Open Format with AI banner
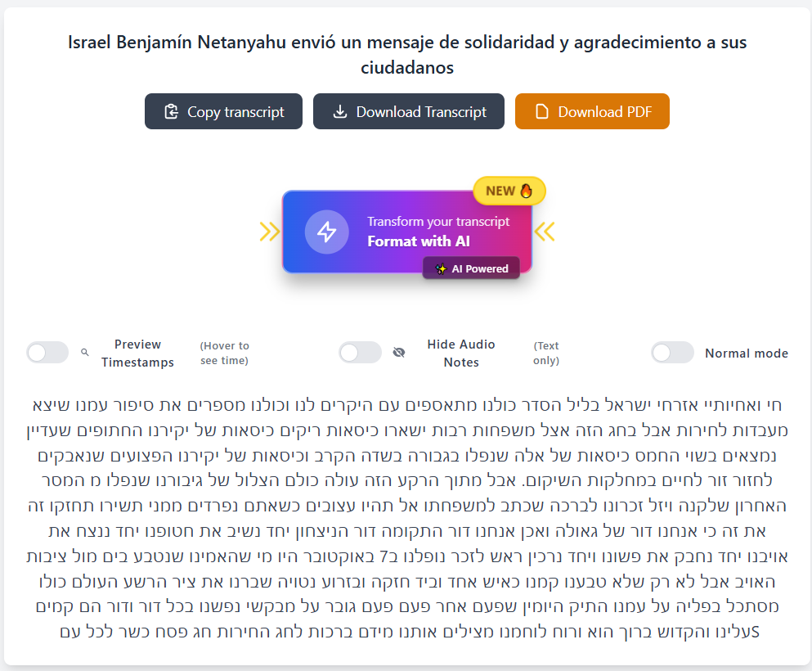Image resolution: width=812 pixels, height=671 pixels. coord(407,232)
